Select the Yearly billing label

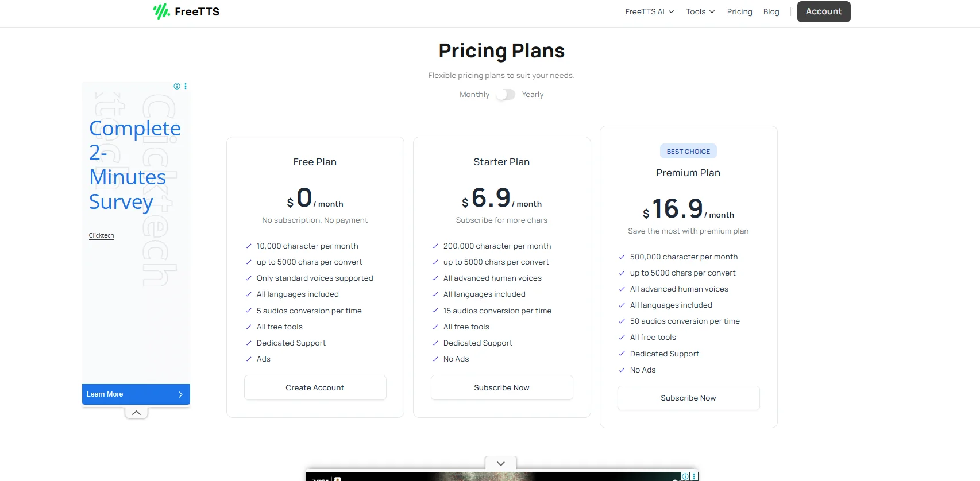pos(533,95)
